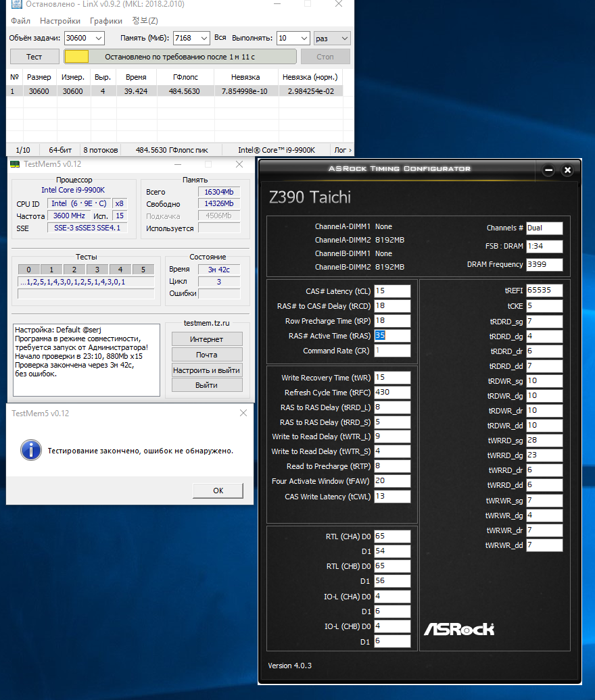Click the TestMem5 log text box

point(87,360)
